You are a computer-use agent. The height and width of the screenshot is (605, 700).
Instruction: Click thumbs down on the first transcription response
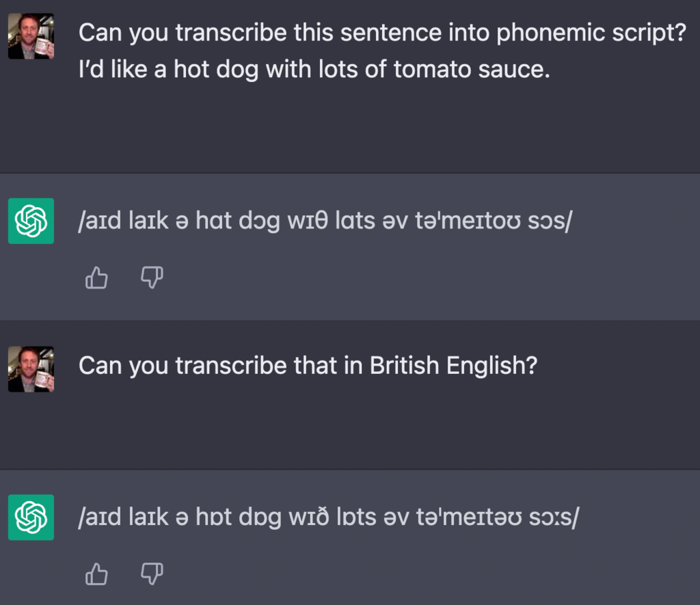[152, 278]
